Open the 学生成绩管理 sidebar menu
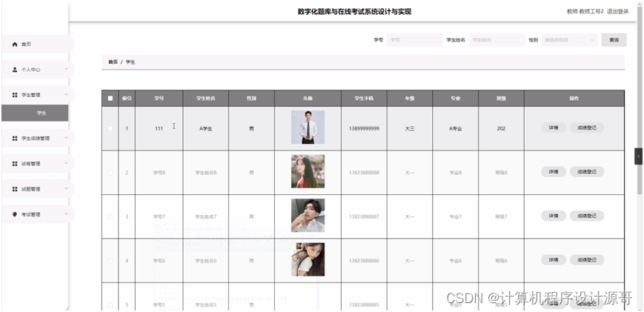The width and height of the screenshot is (644, 312). pos(38,139)
